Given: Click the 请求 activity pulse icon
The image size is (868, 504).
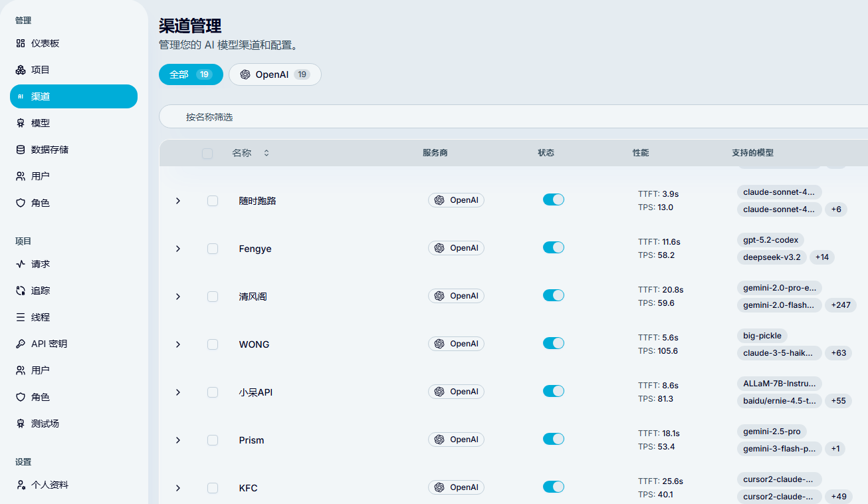Looking at the screenshot, I should pos(21,264).
